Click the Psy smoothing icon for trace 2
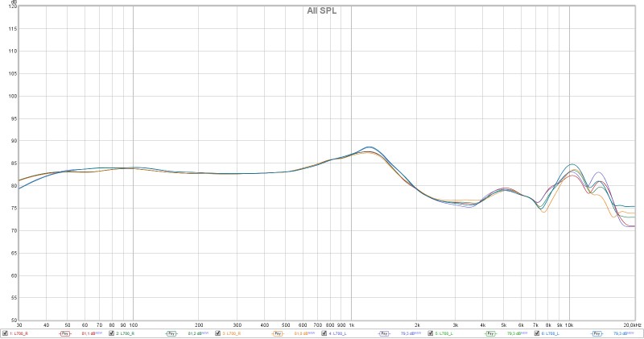Screen dimensions: 644x339 coord(171,333)
